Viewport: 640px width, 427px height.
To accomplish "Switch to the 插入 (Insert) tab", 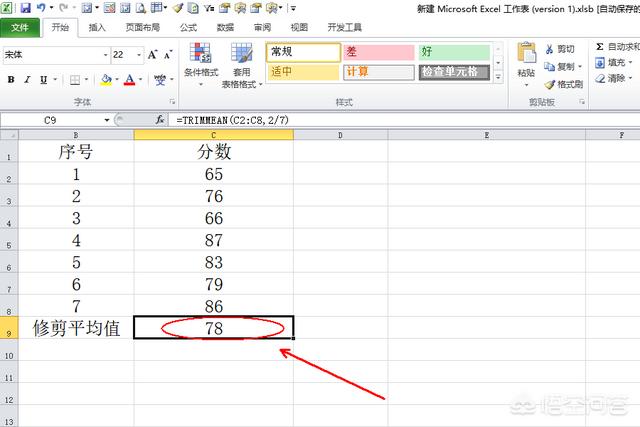I will pyautogui.click(x=97, y=27).
